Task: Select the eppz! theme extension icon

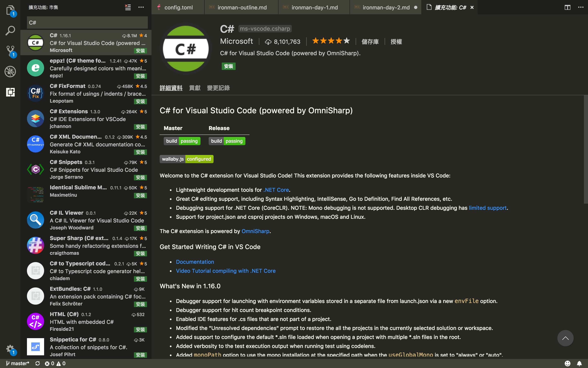Action: tap(36, 68)
